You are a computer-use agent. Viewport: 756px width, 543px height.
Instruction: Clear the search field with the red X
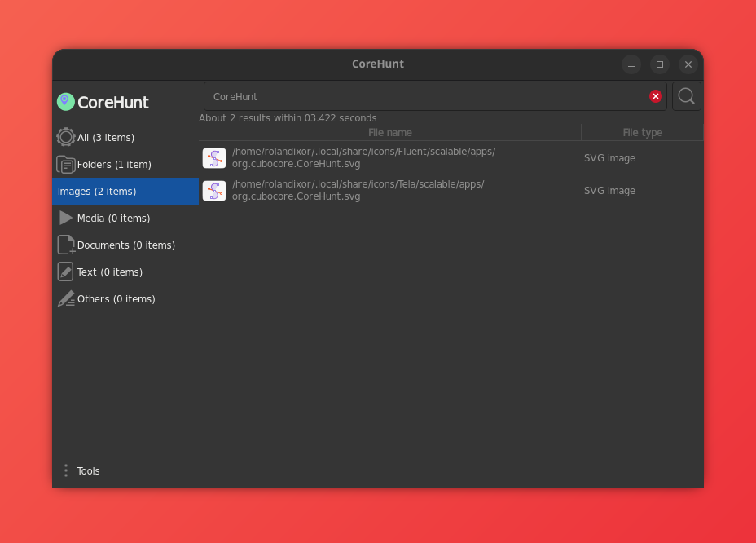(656, 96)
